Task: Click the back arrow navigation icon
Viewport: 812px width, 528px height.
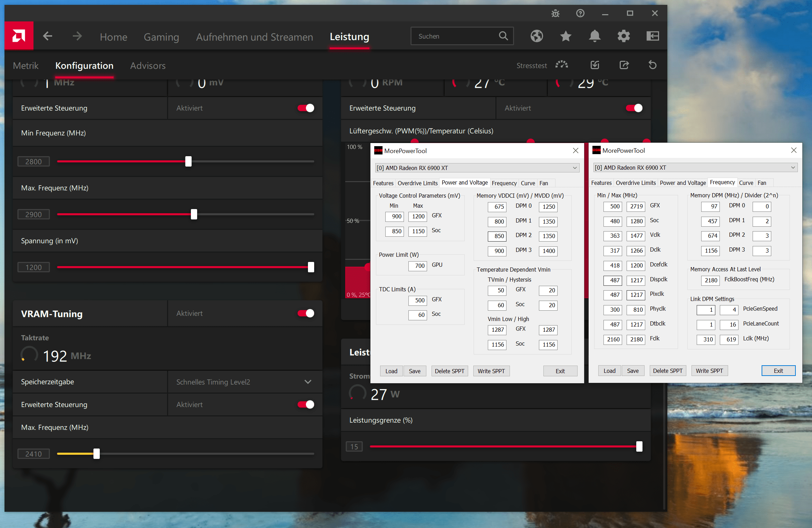Action: 48,36
